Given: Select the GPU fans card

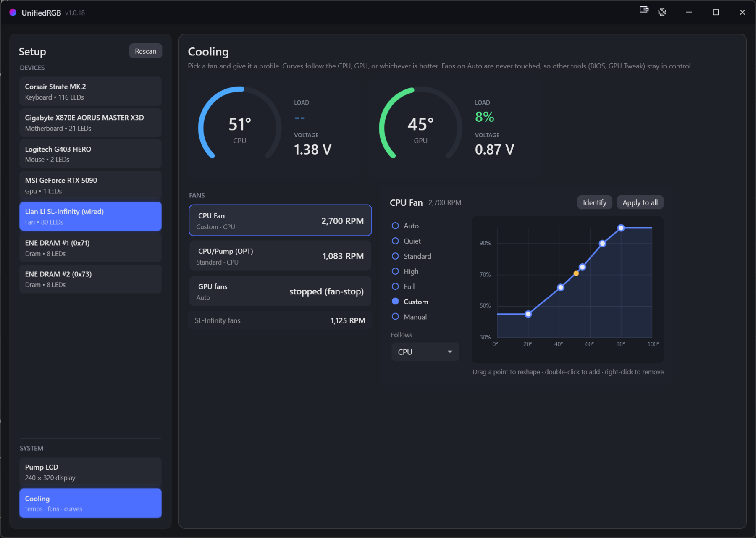Looking at the screenshot, I should pyautogui.click(x=280, y=291).
